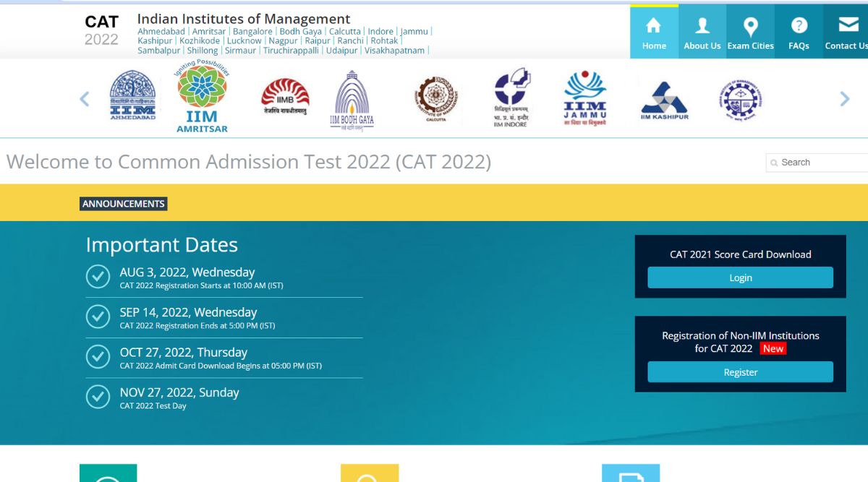Click the CAT 2022 site logo
868x482 pixels.
[x=102, y=30]
